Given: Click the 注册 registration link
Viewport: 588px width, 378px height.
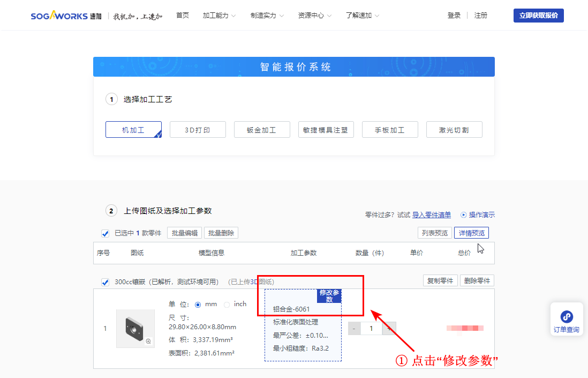Looking at the screenshot, I should tap(480, 15).
